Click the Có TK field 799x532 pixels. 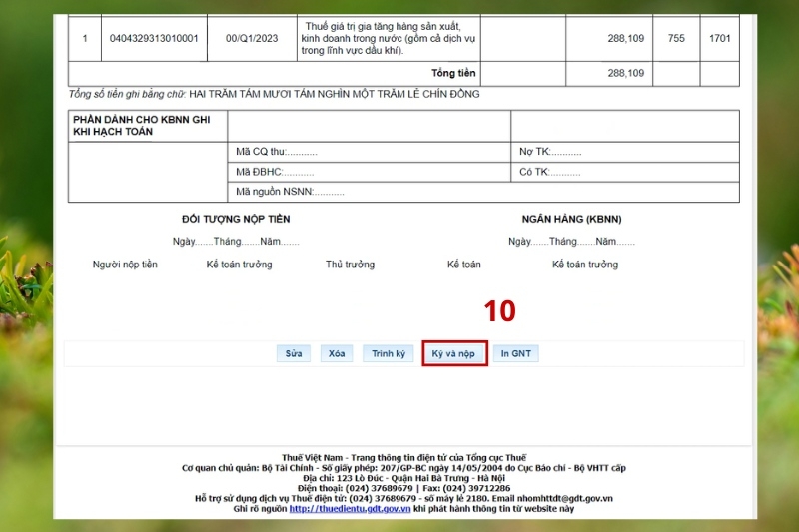(625, 172)
